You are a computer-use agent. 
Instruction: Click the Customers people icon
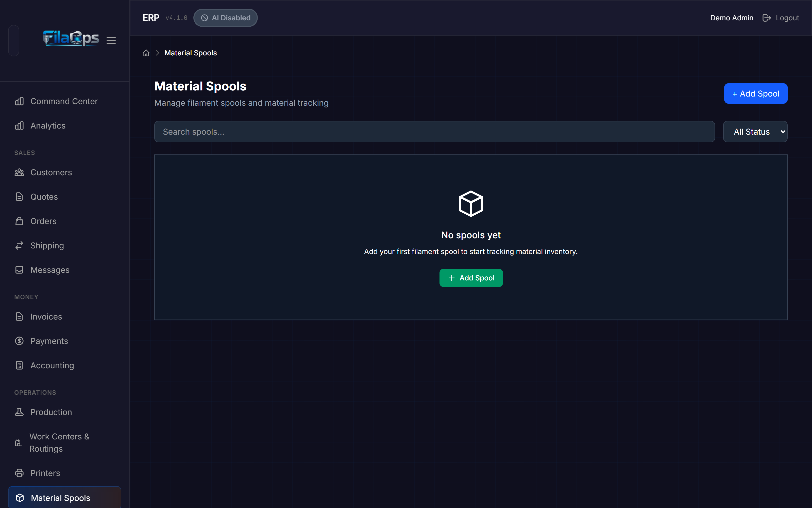click(x=20, y=172)
